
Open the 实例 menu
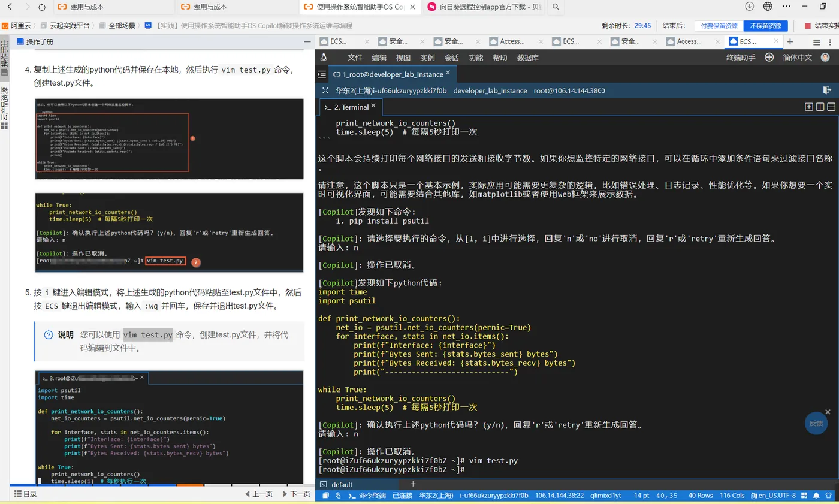coord(427,58)
